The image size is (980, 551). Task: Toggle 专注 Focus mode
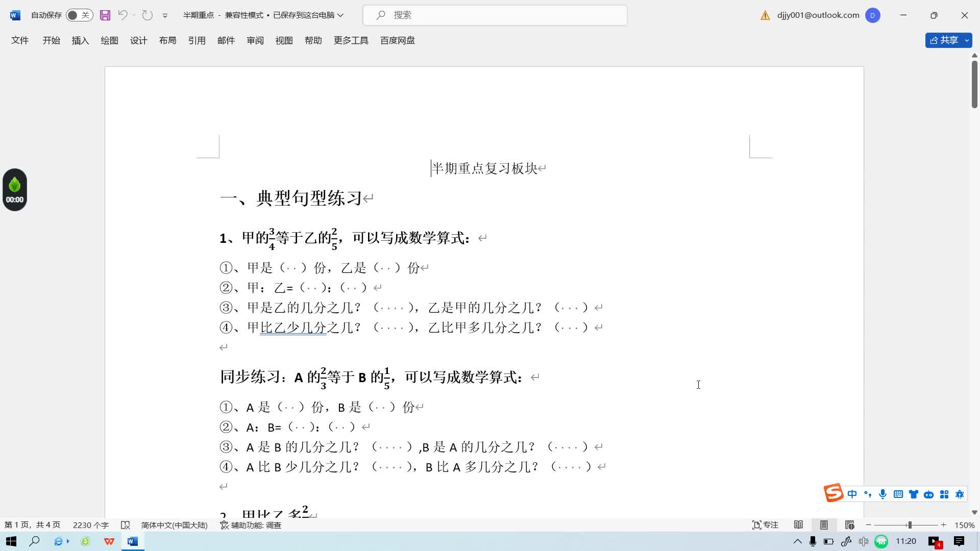(765, 525)
